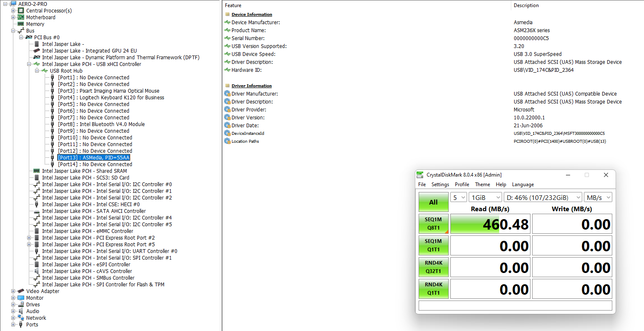Click the Ports plug icon in tree

coord(21,324)
